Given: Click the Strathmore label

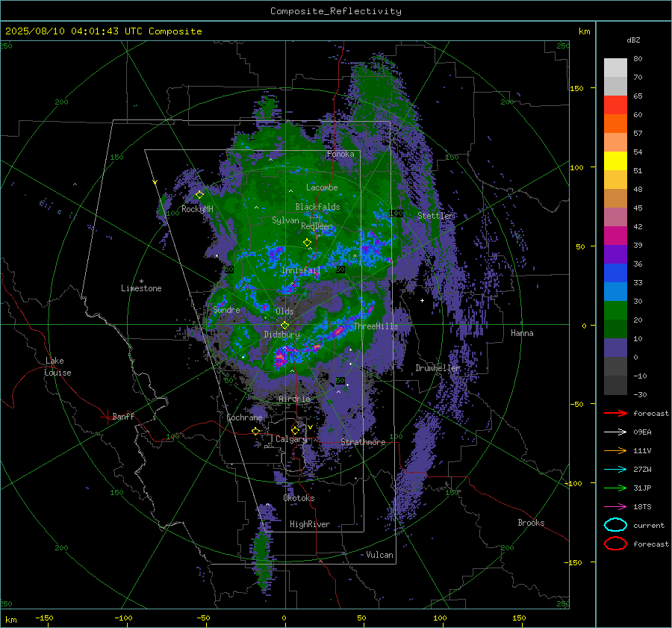Looking at the screenshot, I should coord(363,442).
